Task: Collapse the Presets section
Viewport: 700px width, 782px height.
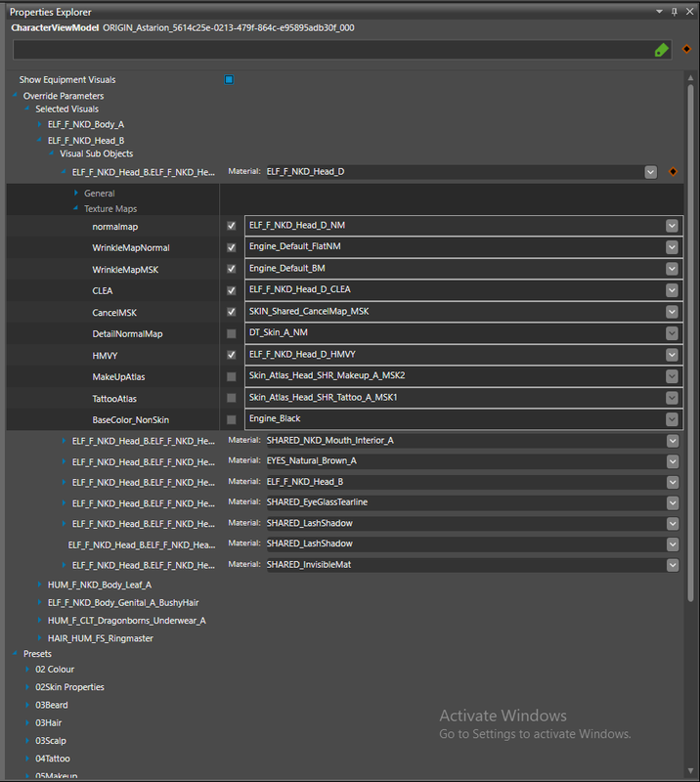Action: (15, 653)
